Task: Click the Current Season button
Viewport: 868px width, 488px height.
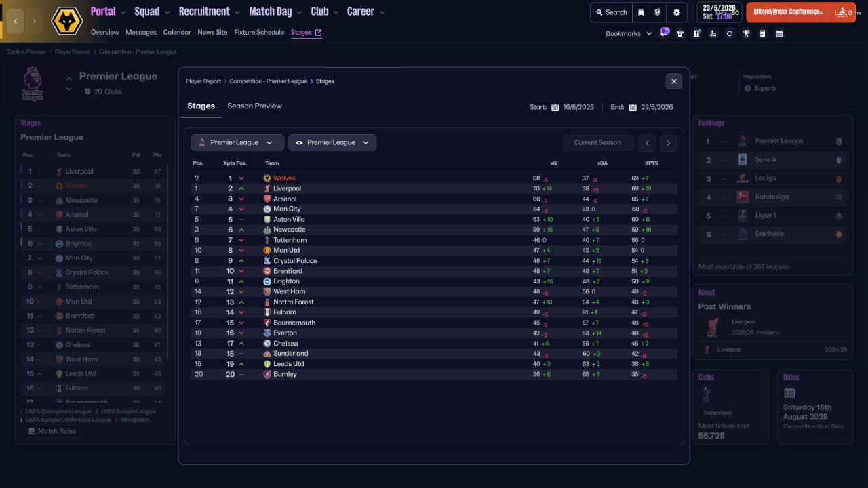Action: (598, 143)
